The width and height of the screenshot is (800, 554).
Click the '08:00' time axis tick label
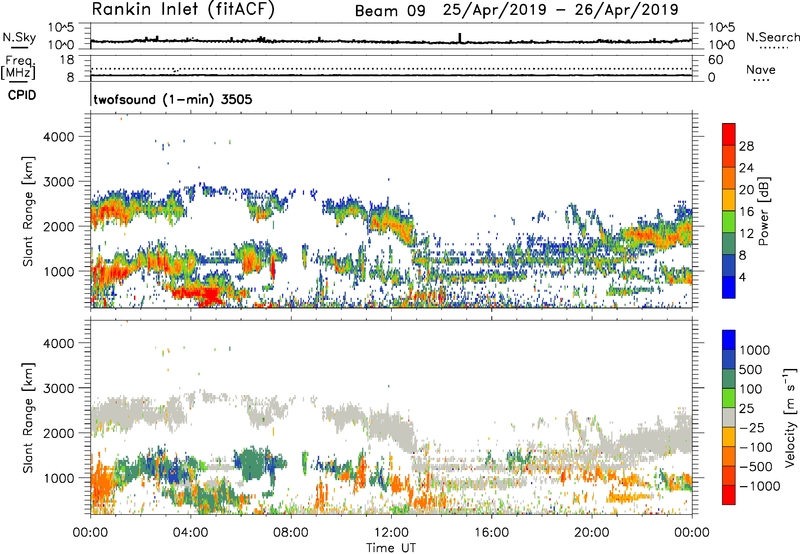[291, 533]
